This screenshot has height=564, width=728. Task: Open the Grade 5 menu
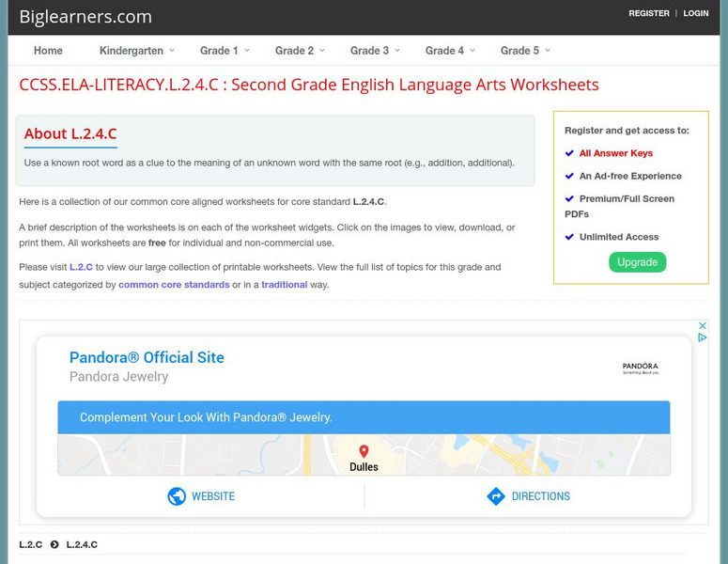click(520, 51)
